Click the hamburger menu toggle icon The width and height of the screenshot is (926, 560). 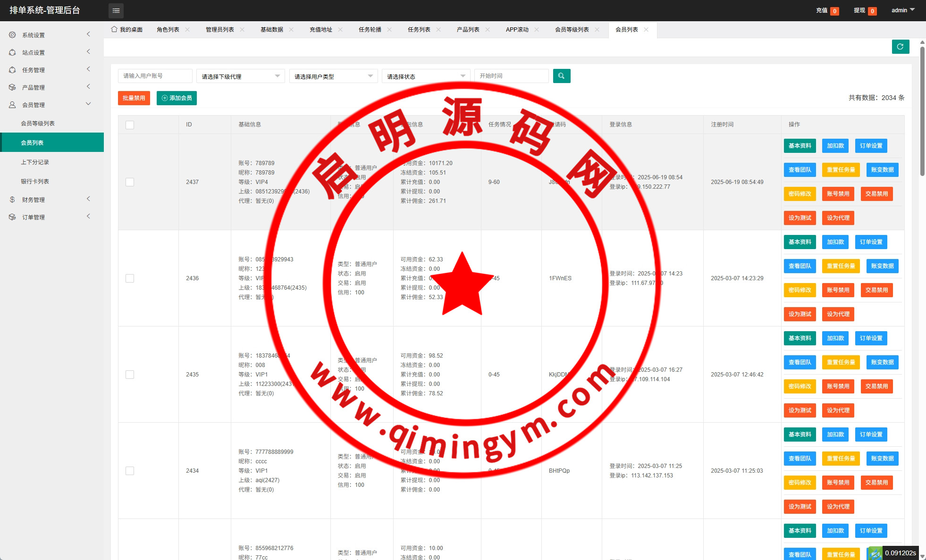point(116,10)
